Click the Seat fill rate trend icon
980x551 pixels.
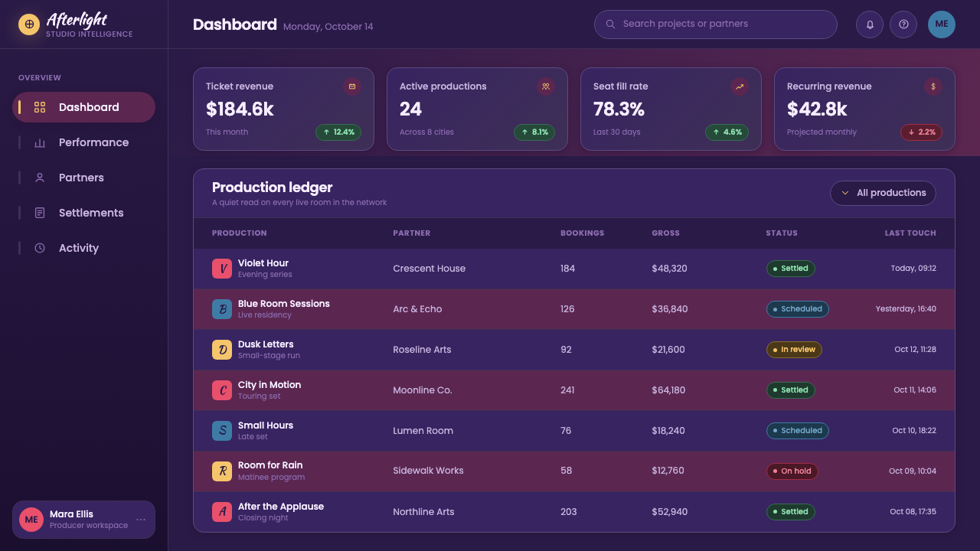tap(740, 86)
